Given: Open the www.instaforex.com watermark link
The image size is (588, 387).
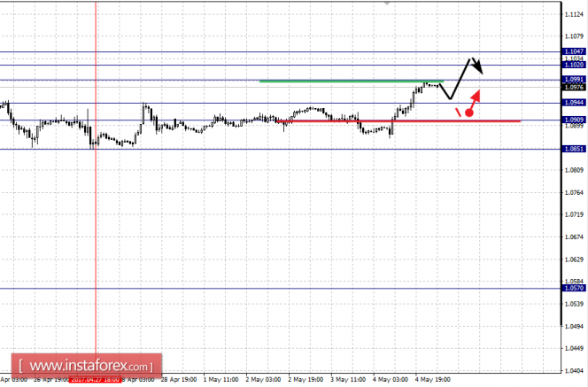Looking at the screenshot, I should (87, 365).
